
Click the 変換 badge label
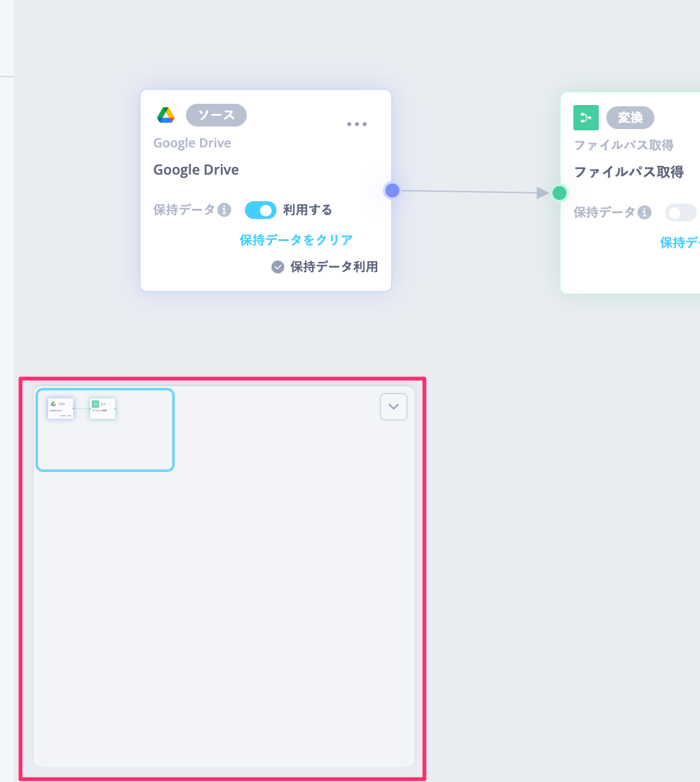630,118
